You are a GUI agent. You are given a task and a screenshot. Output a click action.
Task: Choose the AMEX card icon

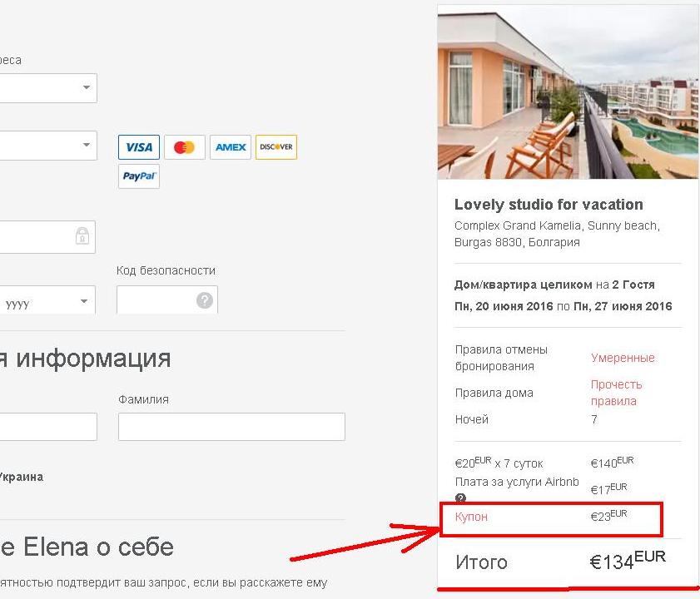tap(231, 147)
